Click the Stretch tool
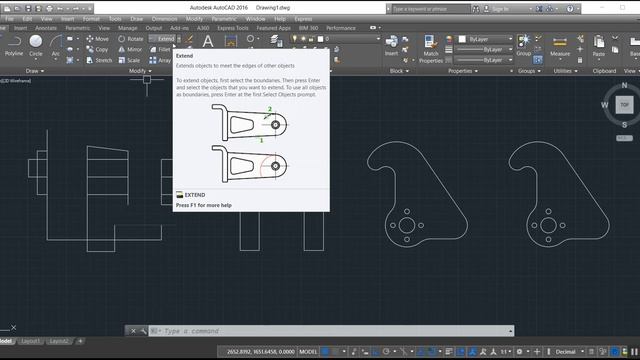This screenshot has width=640, height=360. (99, 60)
